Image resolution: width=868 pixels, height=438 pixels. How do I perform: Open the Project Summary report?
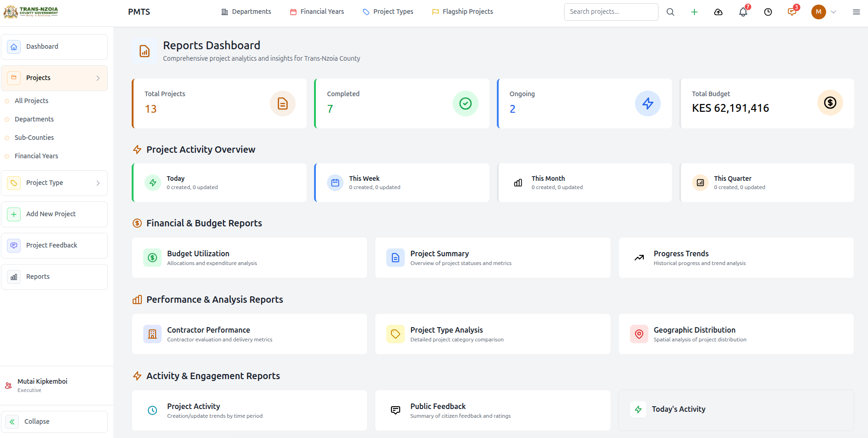pos(493,258)
